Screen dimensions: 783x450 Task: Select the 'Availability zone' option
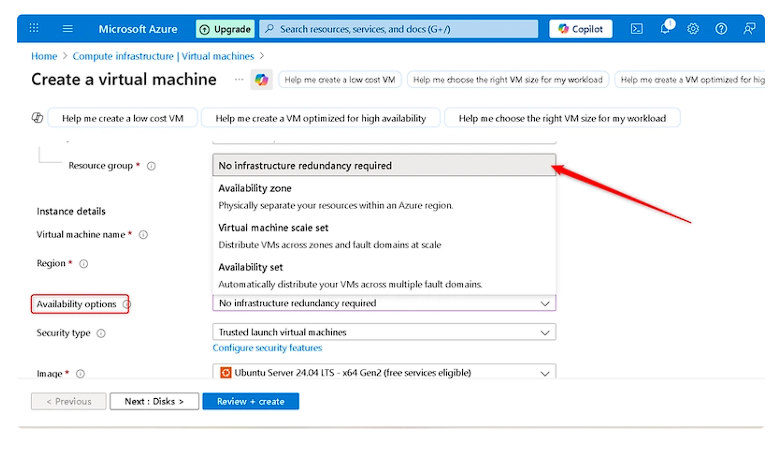tap(384, 196)
